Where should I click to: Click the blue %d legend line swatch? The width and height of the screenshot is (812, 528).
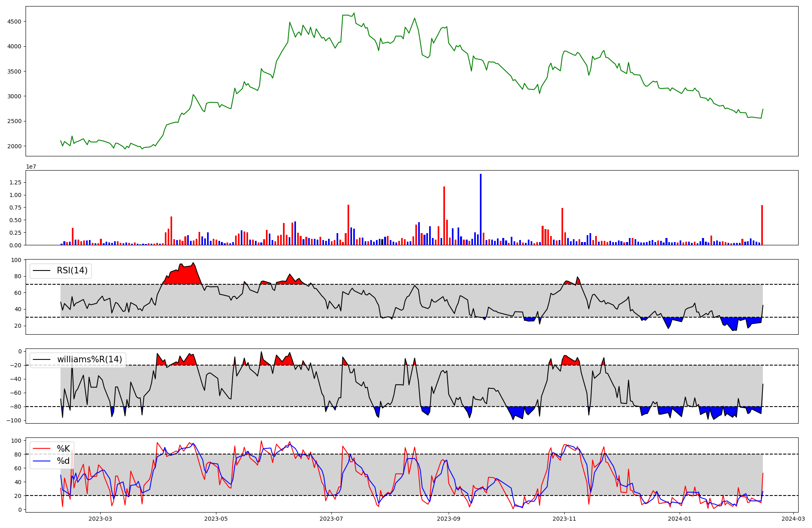[41, 461]
